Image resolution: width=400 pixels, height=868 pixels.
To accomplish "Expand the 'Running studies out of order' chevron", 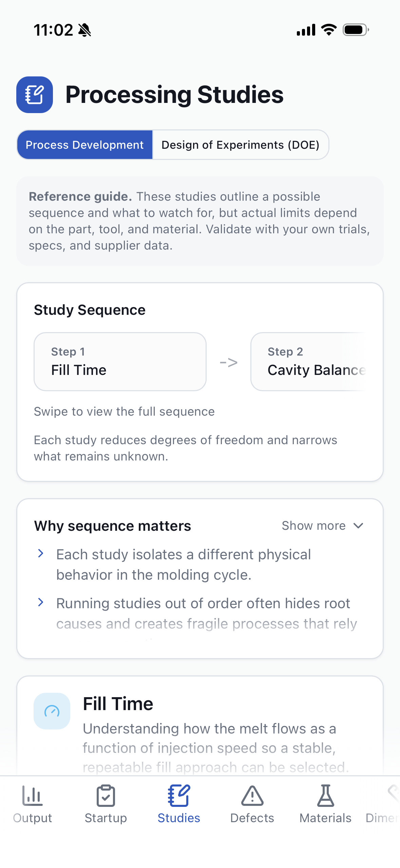I will (41, 602).
